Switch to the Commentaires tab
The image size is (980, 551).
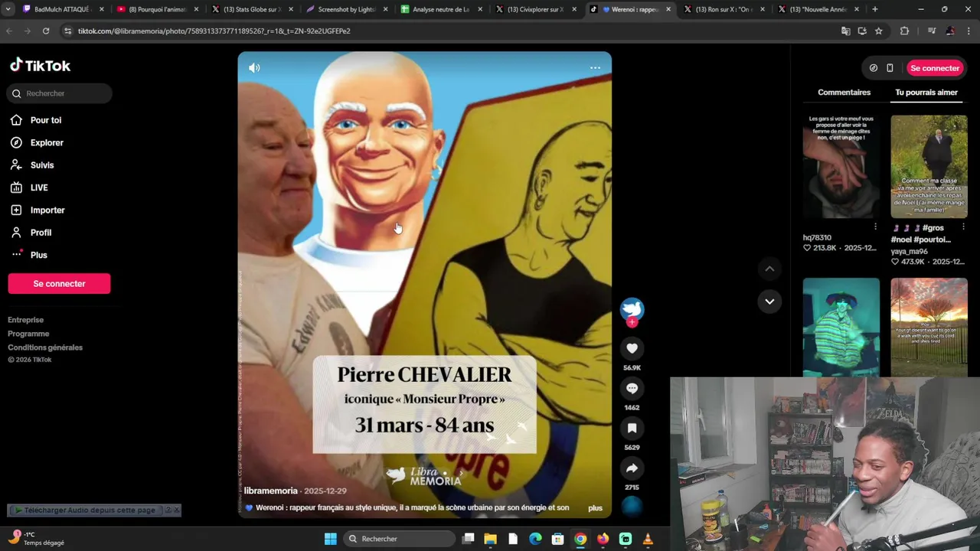[844, 92]
